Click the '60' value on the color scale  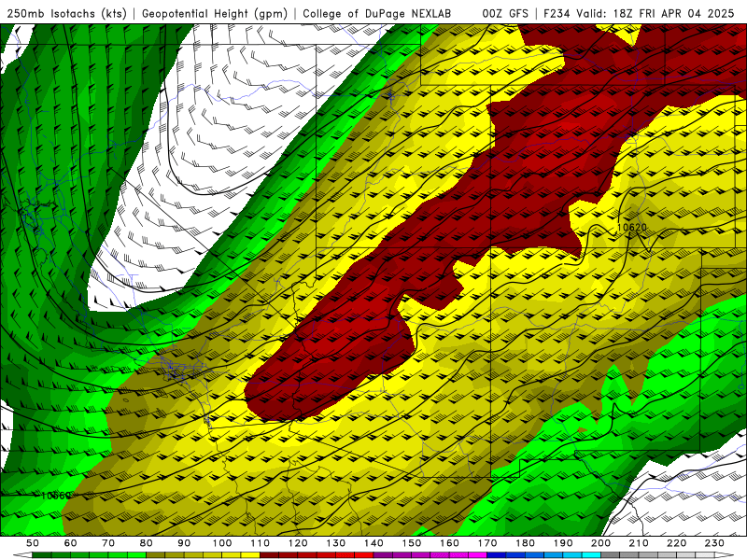(71, 543)
